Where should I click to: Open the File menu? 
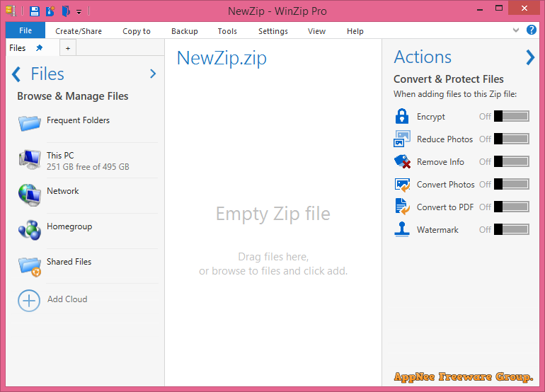pyautogui.click(x=25, y=30)
